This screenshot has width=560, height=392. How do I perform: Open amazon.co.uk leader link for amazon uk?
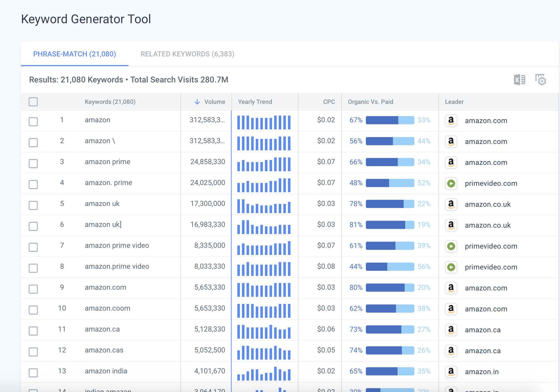pos(488,204)
